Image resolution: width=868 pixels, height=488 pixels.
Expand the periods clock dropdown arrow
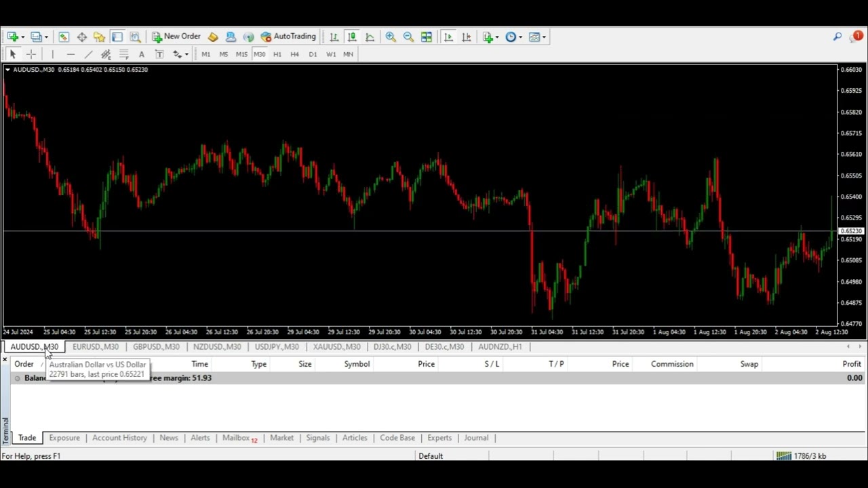point(520,37)
